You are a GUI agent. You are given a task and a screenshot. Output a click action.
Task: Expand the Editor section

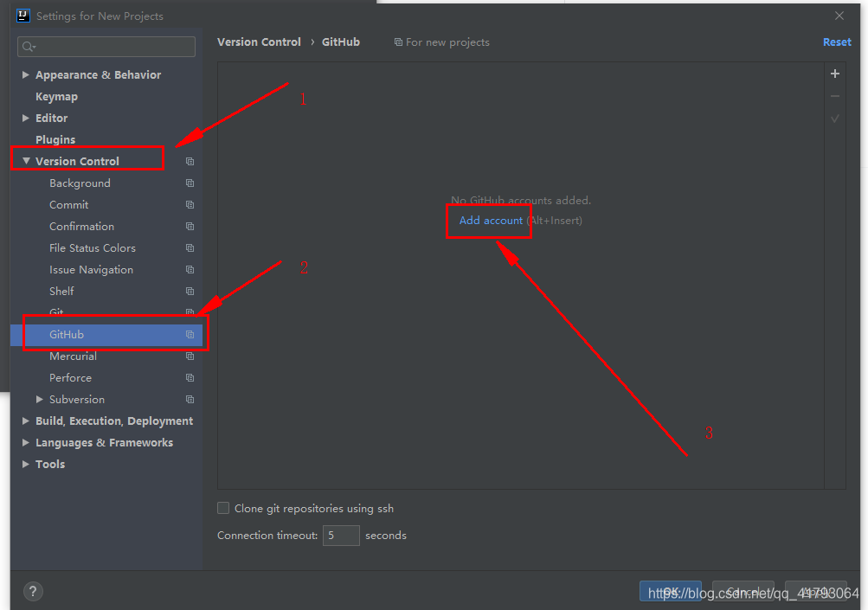25,118
